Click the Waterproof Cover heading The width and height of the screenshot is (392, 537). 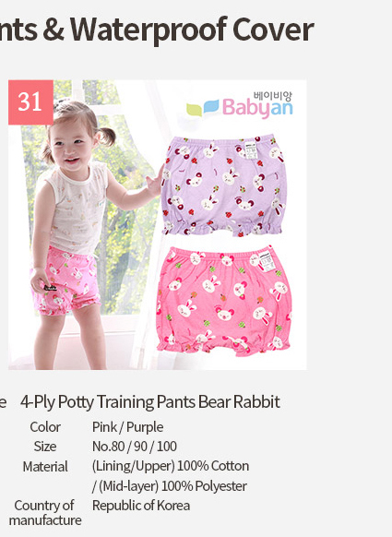click(157, 30)
